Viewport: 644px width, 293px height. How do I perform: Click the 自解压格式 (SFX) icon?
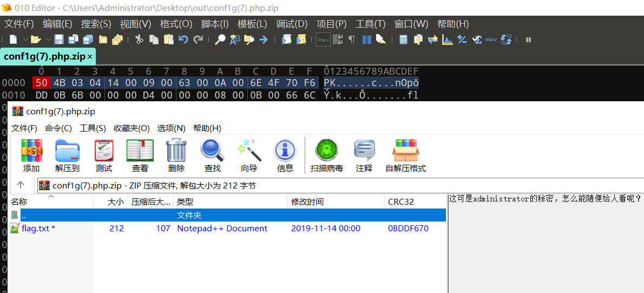pos(405,155)
